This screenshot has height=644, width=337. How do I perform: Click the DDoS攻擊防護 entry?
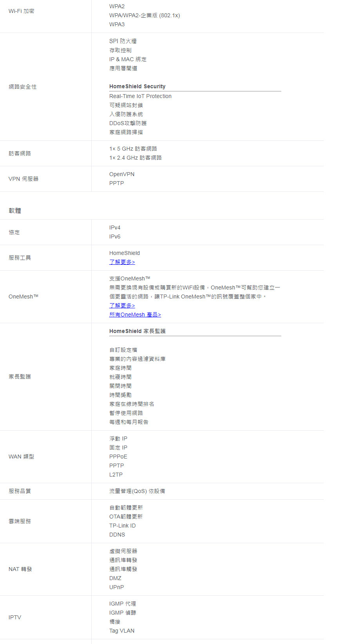tap(128, 123)
